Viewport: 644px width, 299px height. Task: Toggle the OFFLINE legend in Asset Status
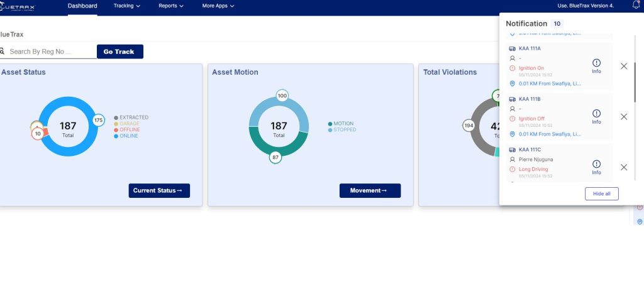coord(128,129)
